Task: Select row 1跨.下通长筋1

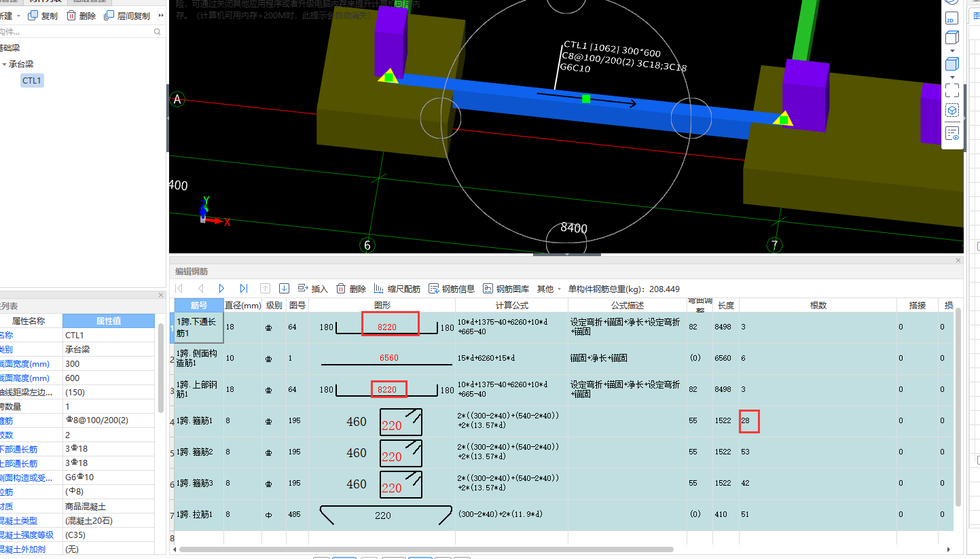Action: (199, 327)
